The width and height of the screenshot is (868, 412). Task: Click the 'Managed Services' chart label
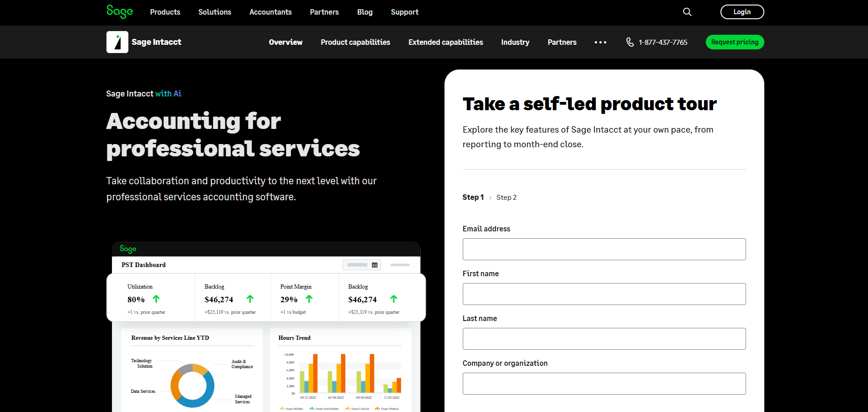243,399
